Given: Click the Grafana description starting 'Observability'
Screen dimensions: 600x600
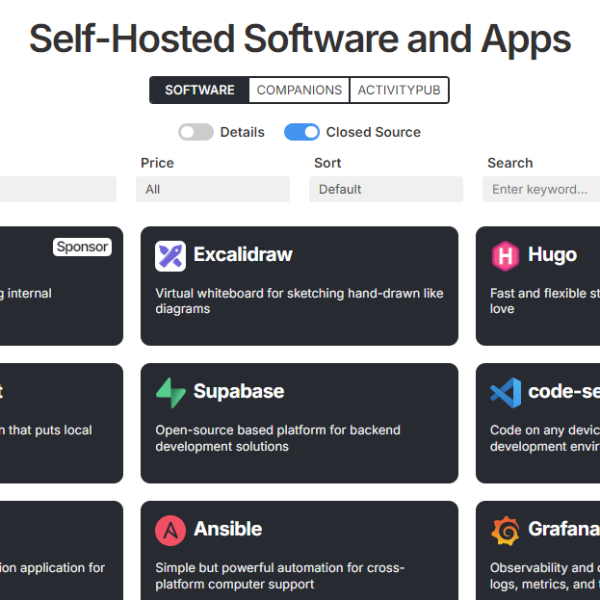Looking at the screenshot, I should click(x=545, y=576).
